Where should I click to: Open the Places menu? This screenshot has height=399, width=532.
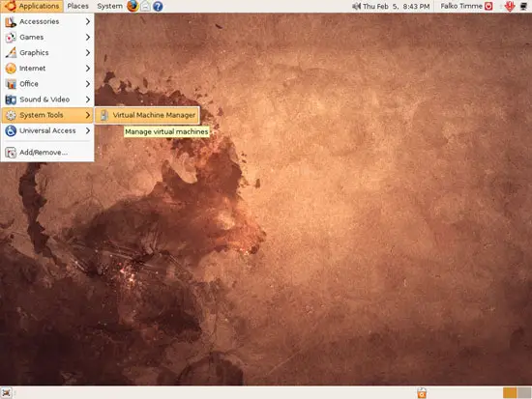[x=77, y=6]
